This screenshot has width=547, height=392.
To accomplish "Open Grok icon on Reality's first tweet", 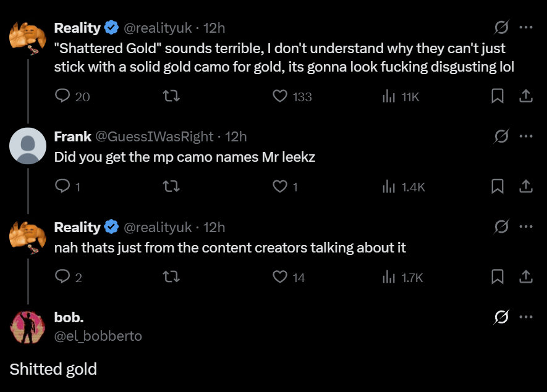I will [501, 28].
